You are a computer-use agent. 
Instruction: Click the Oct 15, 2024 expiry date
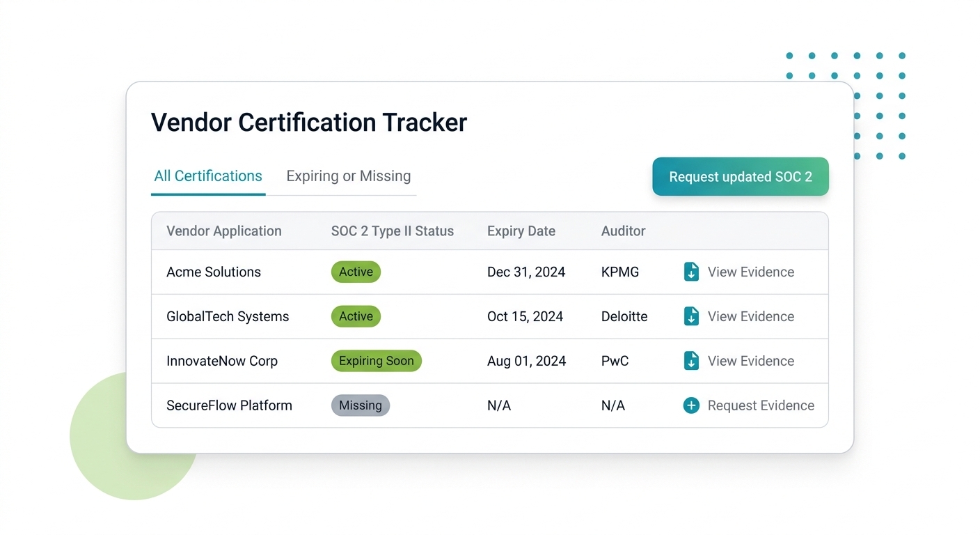525,316
